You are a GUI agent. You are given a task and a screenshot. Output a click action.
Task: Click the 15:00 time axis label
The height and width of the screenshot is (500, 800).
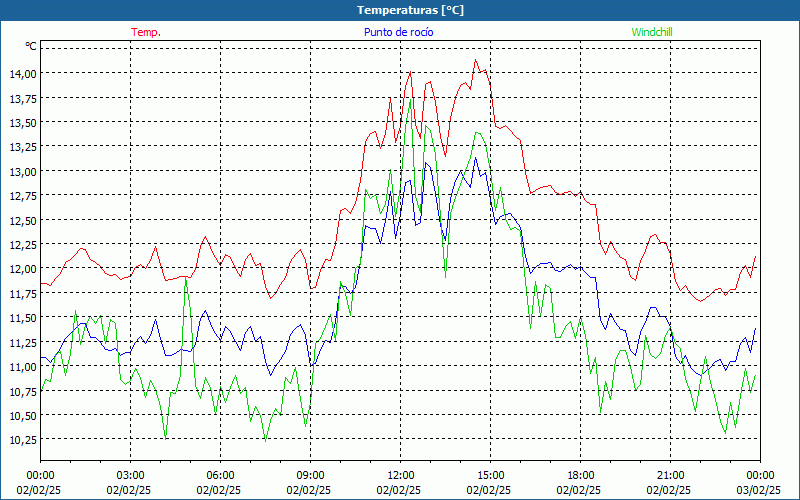click(x=490, y=475)
